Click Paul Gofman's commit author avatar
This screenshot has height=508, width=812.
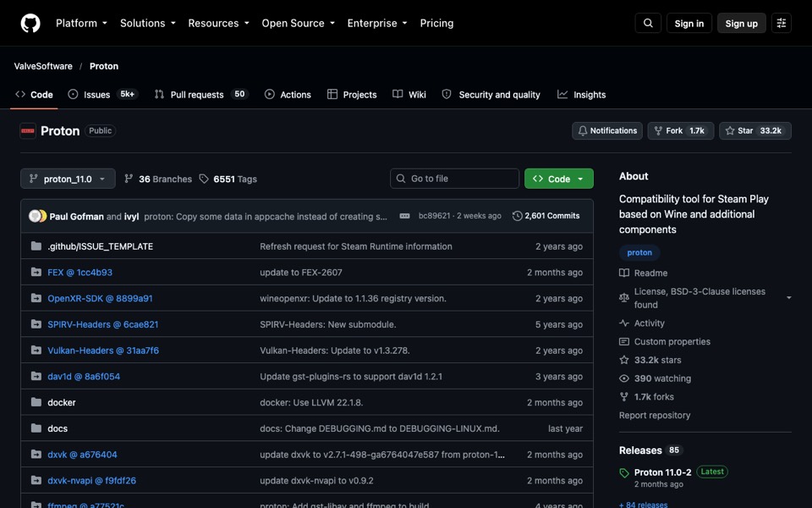[x=35, y=216]
